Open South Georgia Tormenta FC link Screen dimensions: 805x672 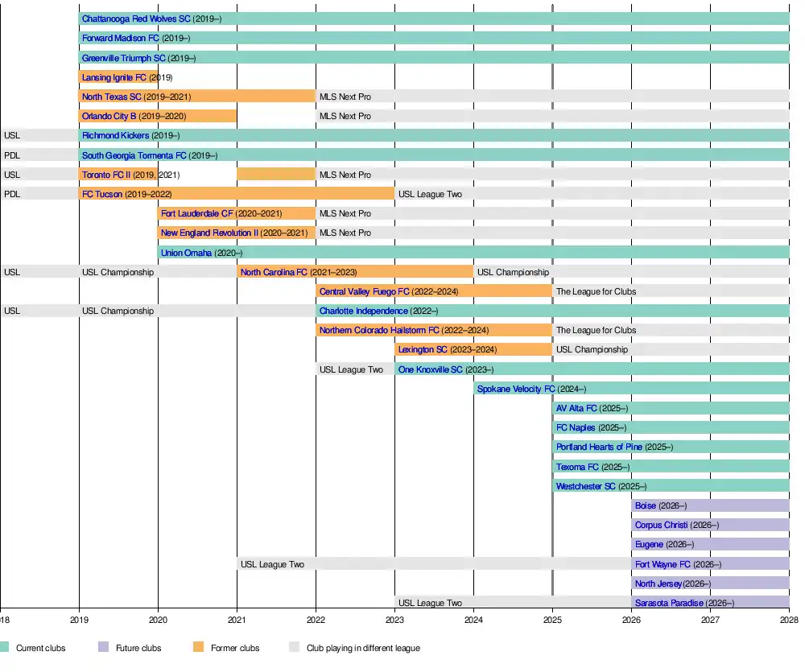134,155
